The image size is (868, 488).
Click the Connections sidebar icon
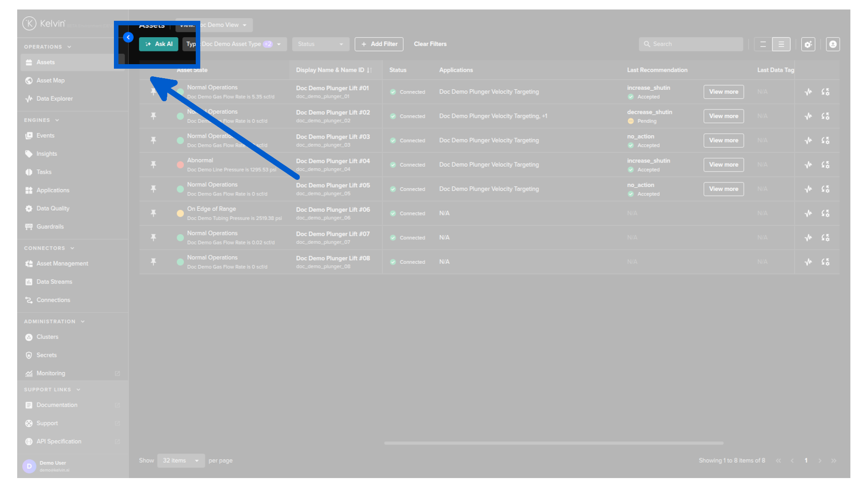(29, 300)
